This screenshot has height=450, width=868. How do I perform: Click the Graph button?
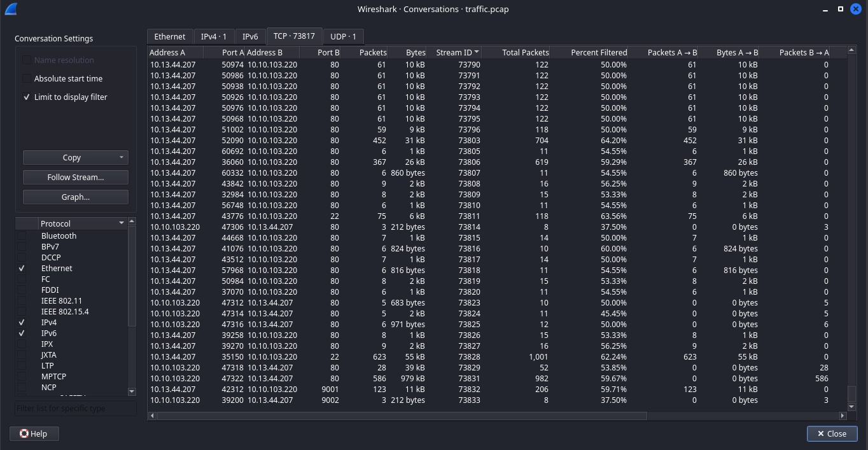coord(75,197)
